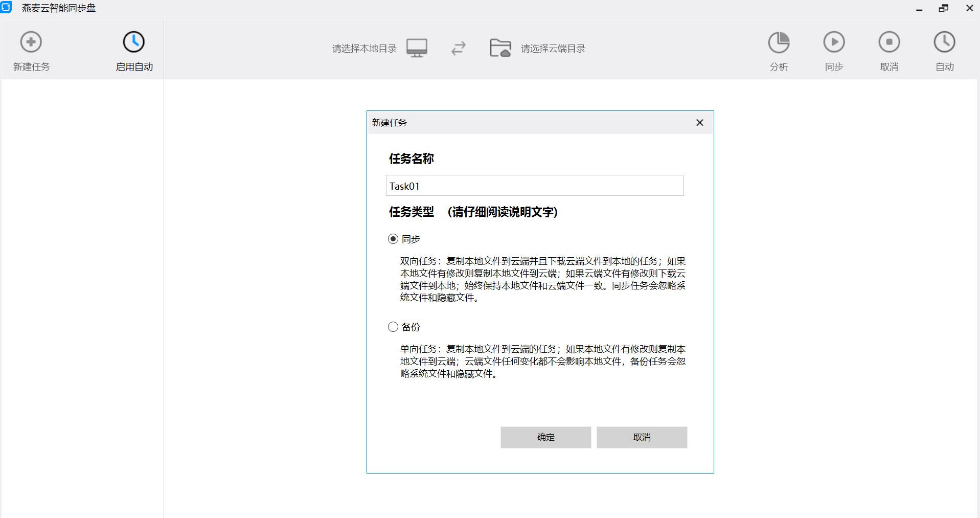The width and height of the screenshot is (980, 518).
Task: Click the sync direction arrows icon
Action: (x=459, y=48)
